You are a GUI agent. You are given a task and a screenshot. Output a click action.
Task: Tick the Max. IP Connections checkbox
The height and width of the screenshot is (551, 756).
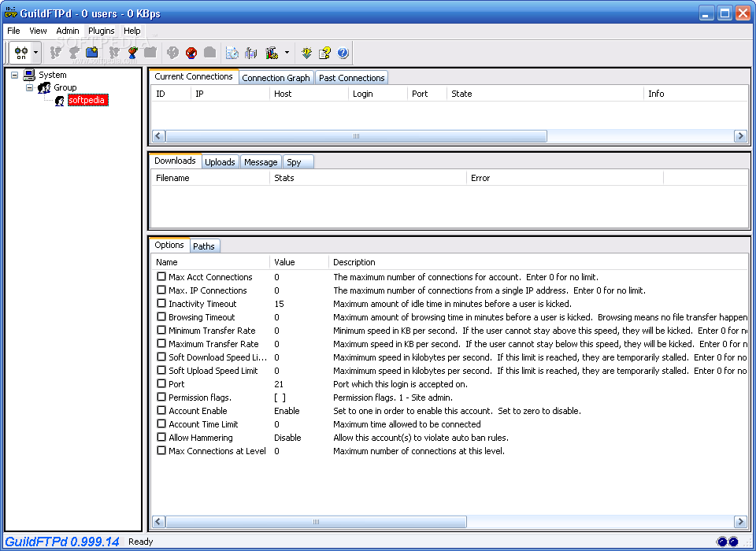[x=161, y=290]
